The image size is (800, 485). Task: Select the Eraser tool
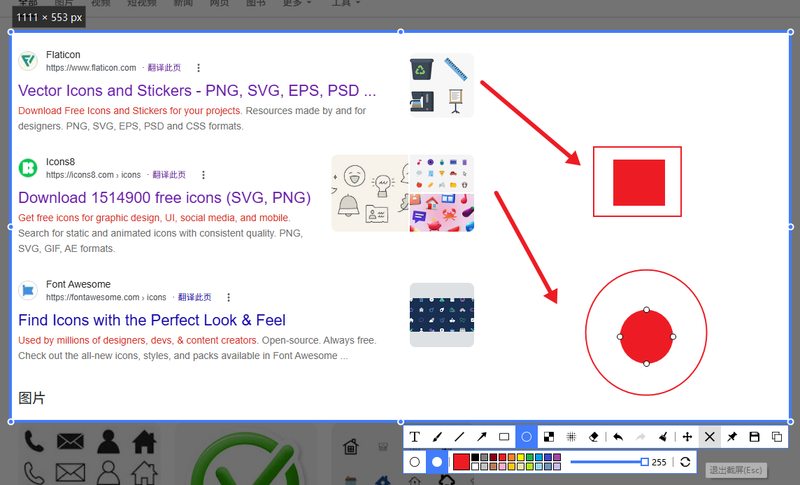[593, 437]
